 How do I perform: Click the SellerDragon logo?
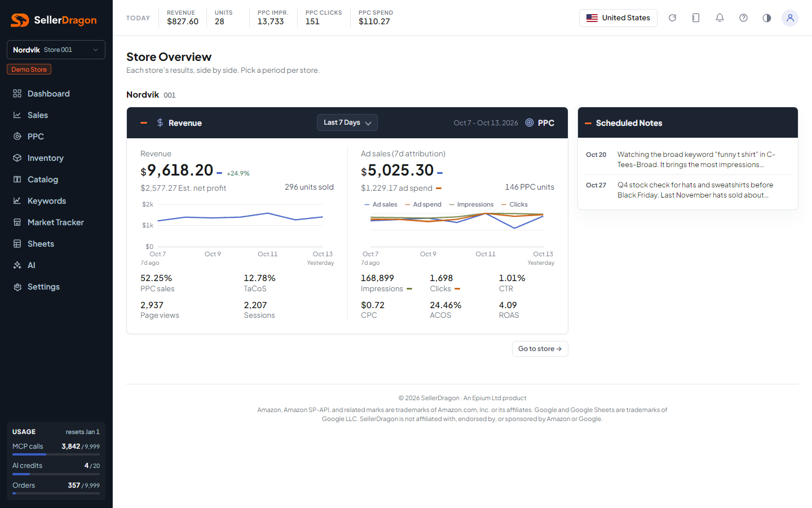[x=54, y=20]
